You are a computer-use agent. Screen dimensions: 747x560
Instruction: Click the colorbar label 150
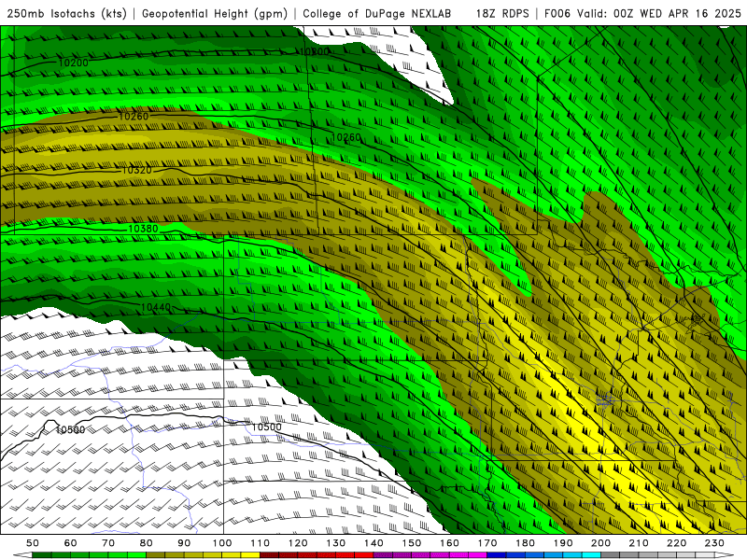tap(412, 543)
